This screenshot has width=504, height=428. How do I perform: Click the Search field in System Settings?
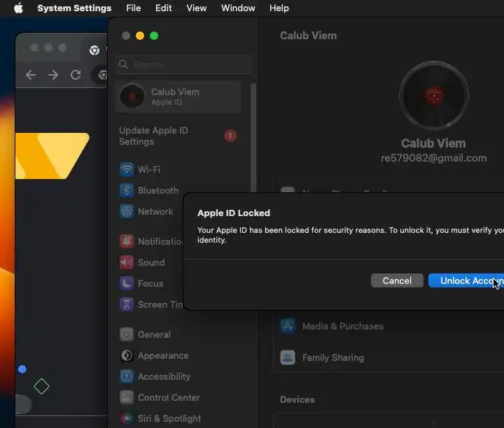183,64
